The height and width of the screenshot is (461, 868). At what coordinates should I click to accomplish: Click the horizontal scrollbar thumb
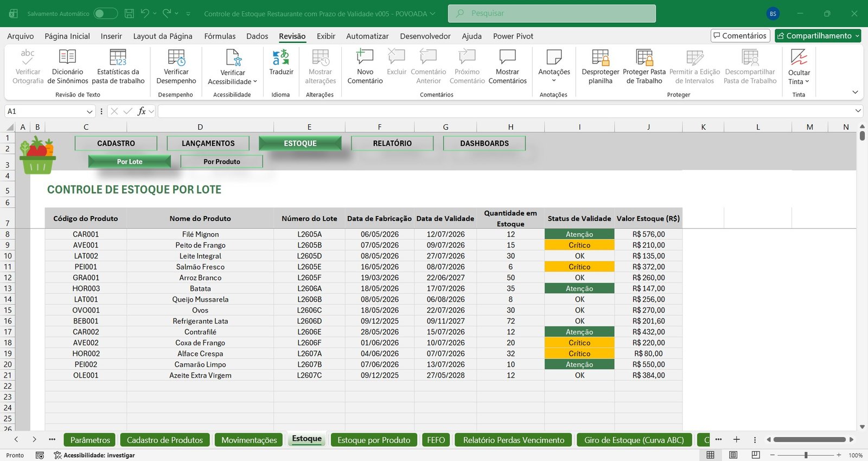tap(809, 439)
